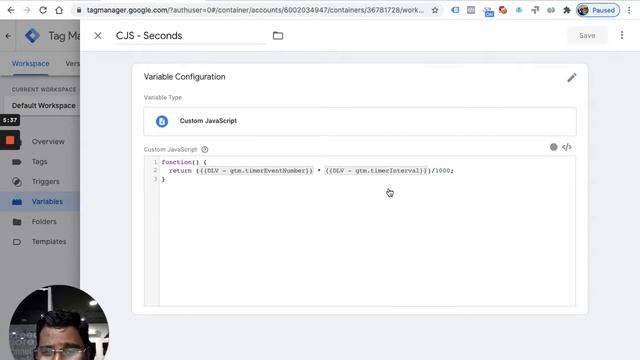Click the webcam video thumbnail

point(59,322)
